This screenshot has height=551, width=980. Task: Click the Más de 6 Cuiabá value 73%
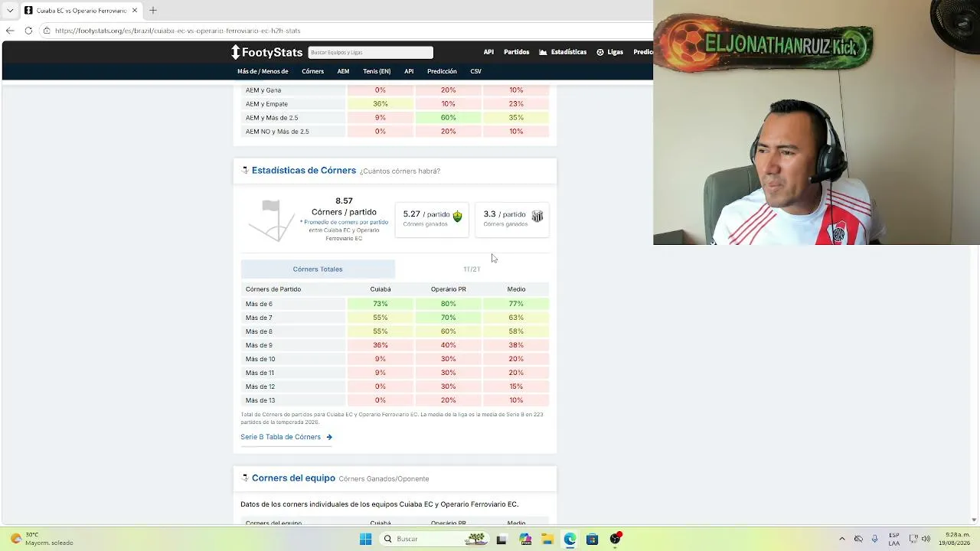[381, 304]
